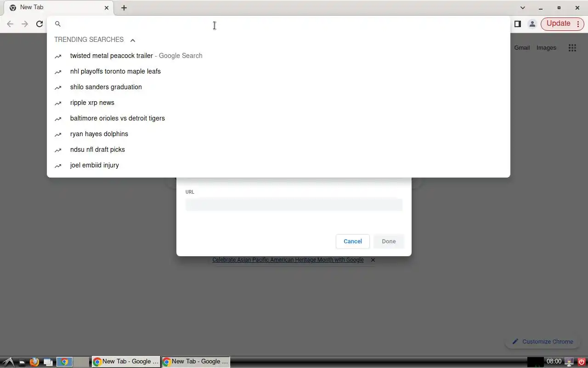Screen dimensions: 588x368
Task: Click the forward navigation arrow
Action: tap(25, 24)
